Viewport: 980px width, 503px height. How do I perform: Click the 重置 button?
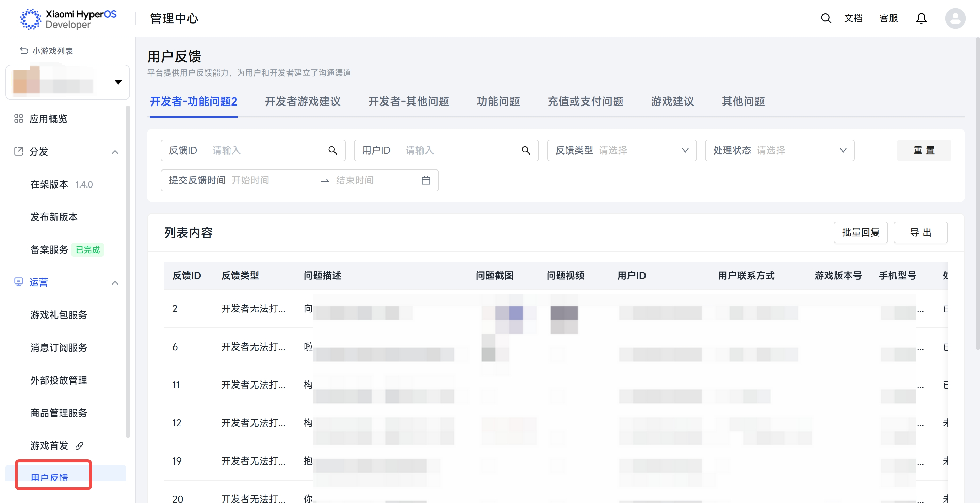[924, 150]
